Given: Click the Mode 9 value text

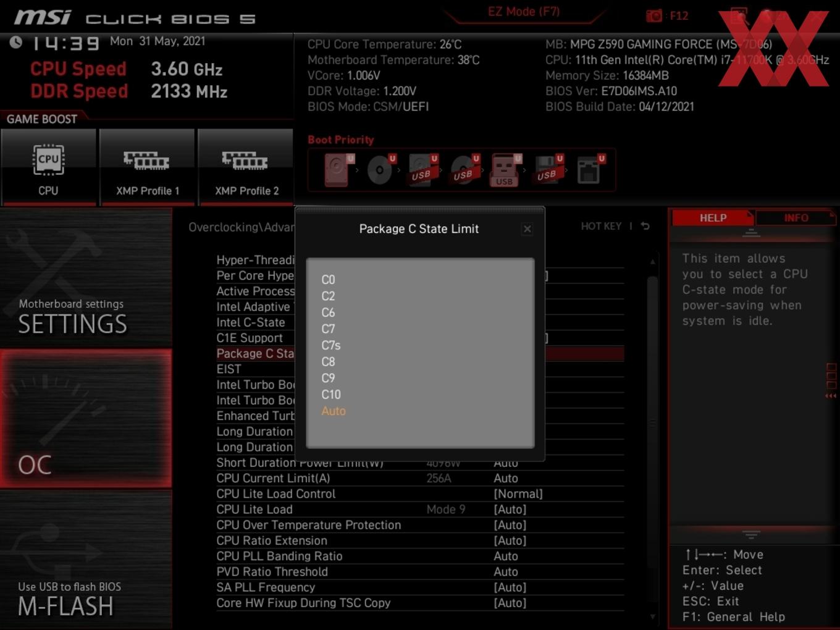Looking at the screenshot, I should [x=446, y=509].
